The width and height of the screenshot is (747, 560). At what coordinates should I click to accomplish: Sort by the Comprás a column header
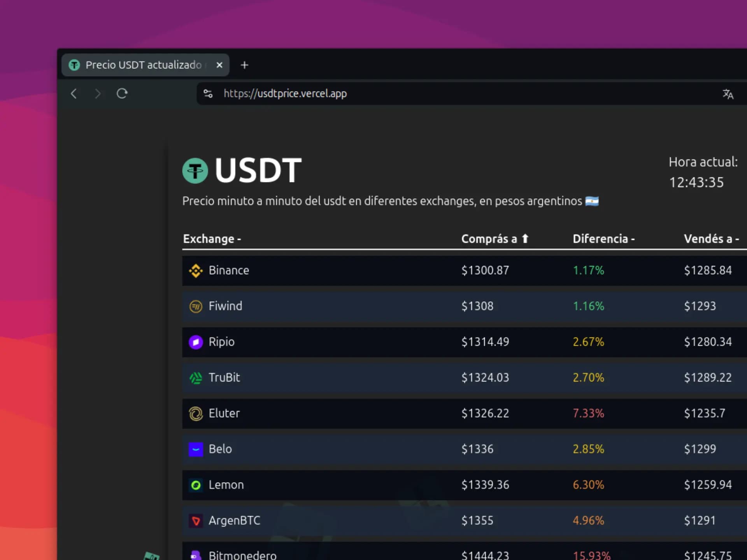[495, 239]
